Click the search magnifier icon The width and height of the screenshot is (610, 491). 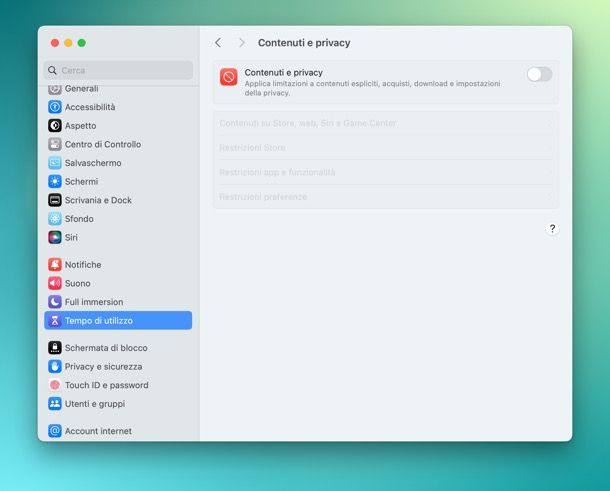tap(52, 70)
